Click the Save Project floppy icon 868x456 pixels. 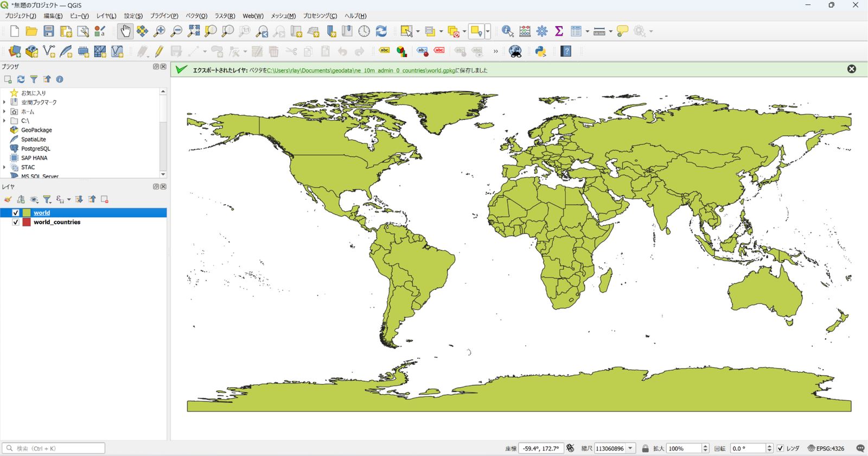pos(49,31)
